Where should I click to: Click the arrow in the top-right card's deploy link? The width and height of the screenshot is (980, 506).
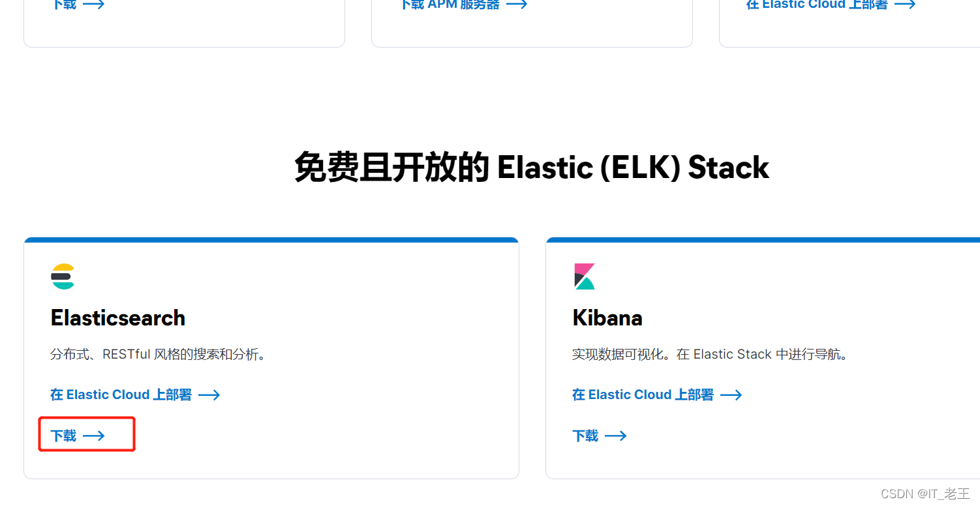coord(905,5)
